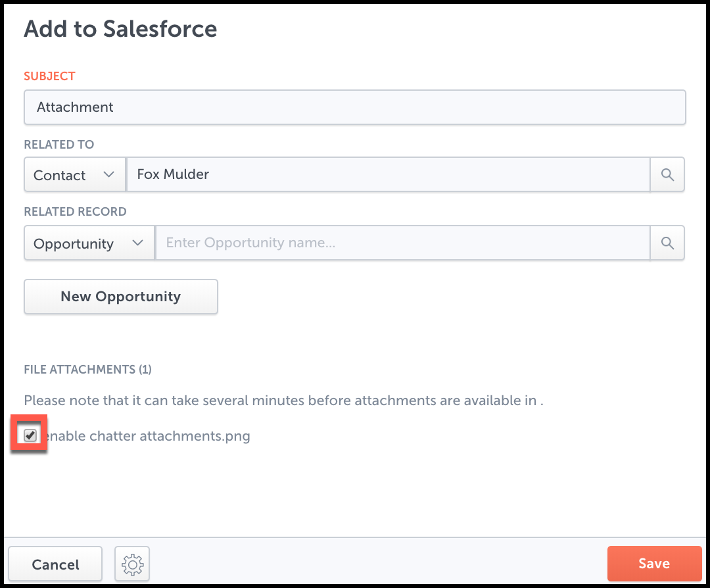The image size is (710, 588).
Task: Click the RELATED TO label
Action: [59, 145]
